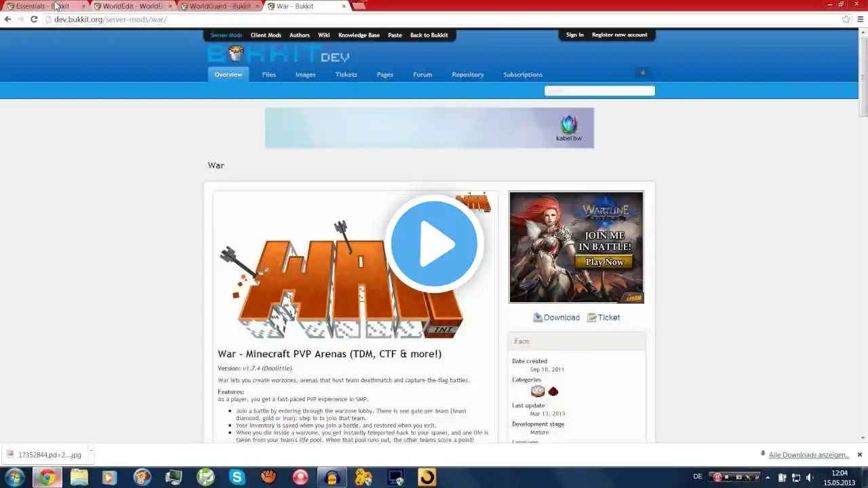Click the 'Sep 10, 2011' date text

547,369
